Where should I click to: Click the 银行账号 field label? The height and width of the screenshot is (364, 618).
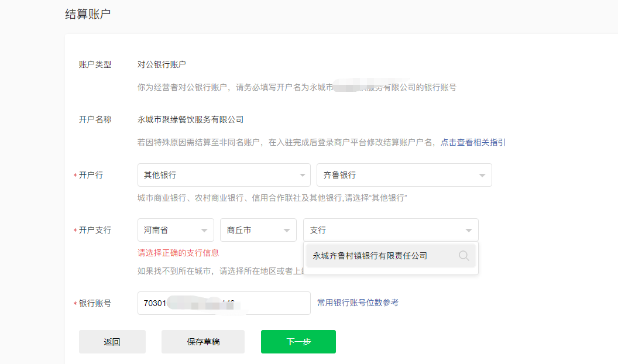point(95,303)
